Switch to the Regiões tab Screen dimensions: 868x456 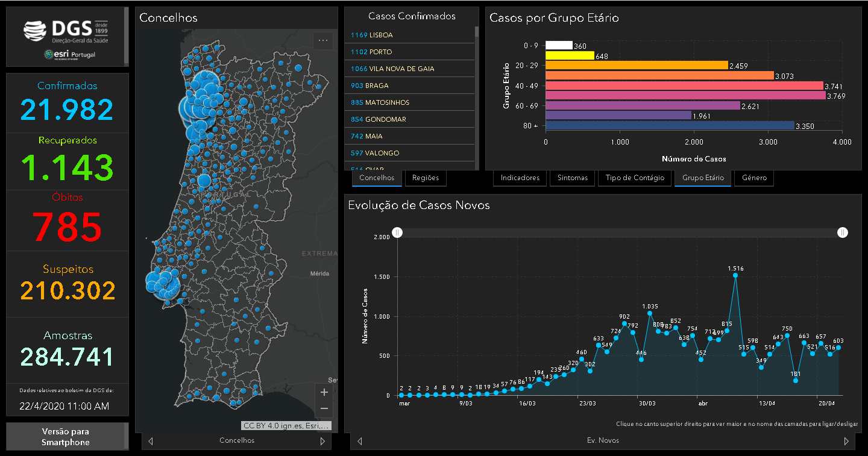click(x=426, y=178)
